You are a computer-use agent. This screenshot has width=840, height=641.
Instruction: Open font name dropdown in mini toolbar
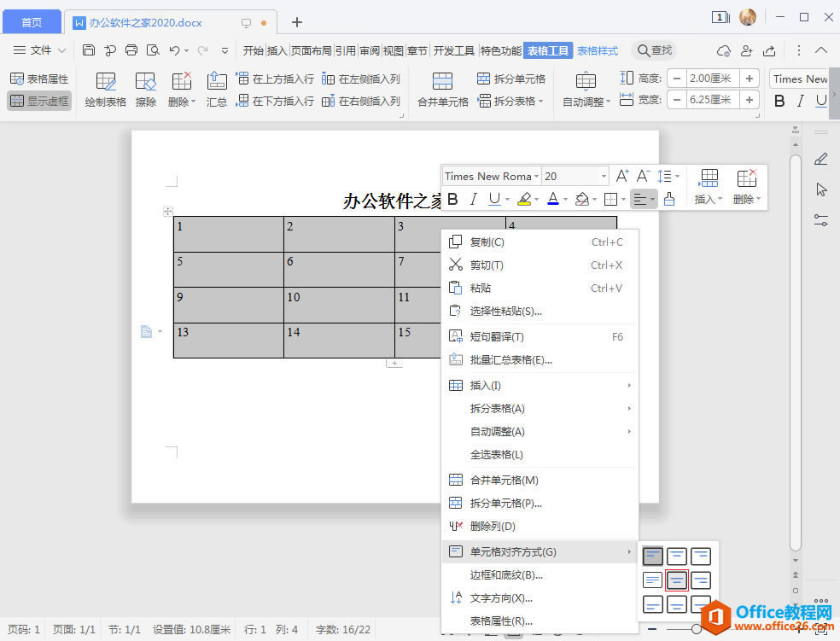pyautogui.click(x=536, y=176)
